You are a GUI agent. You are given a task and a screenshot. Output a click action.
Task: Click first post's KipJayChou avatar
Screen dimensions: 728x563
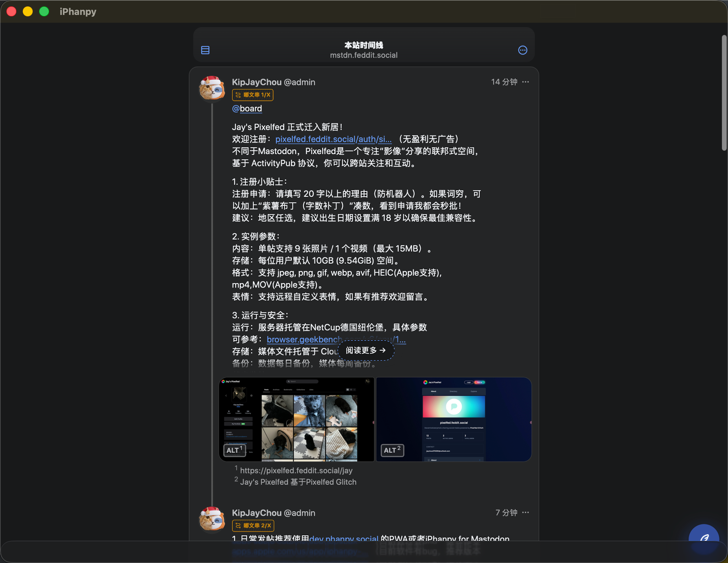pos(212,88)
